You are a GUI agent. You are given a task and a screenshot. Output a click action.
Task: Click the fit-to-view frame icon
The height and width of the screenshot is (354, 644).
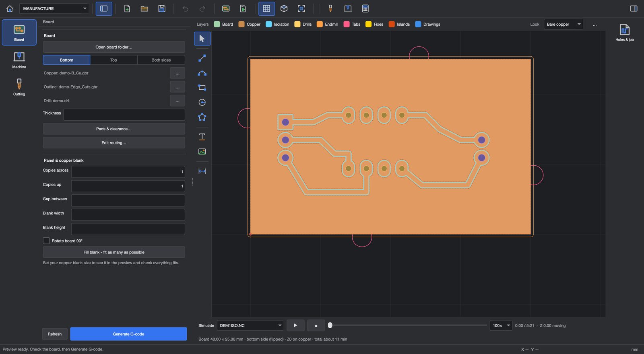[301, 8]
